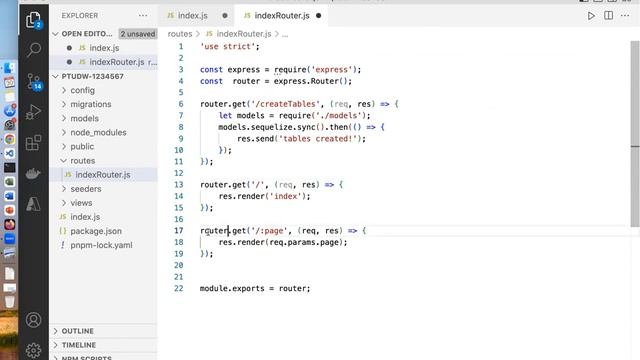
Task: Open PowerPoint from the Dock
Action: [9, 210]
